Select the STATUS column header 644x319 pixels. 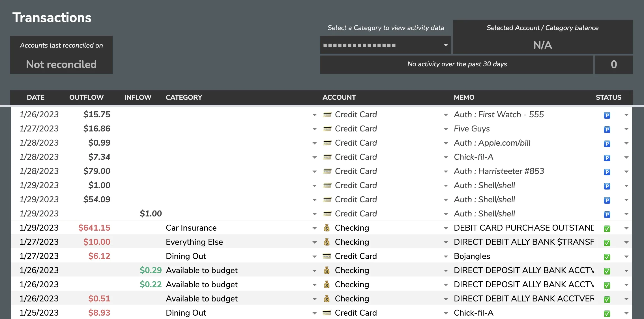(x=607, y=97)
